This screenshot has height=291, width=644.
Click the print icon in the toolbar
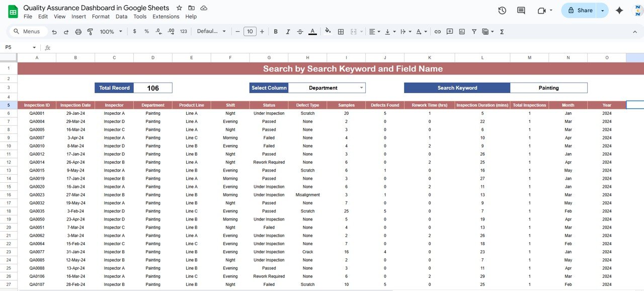(78, 32)
